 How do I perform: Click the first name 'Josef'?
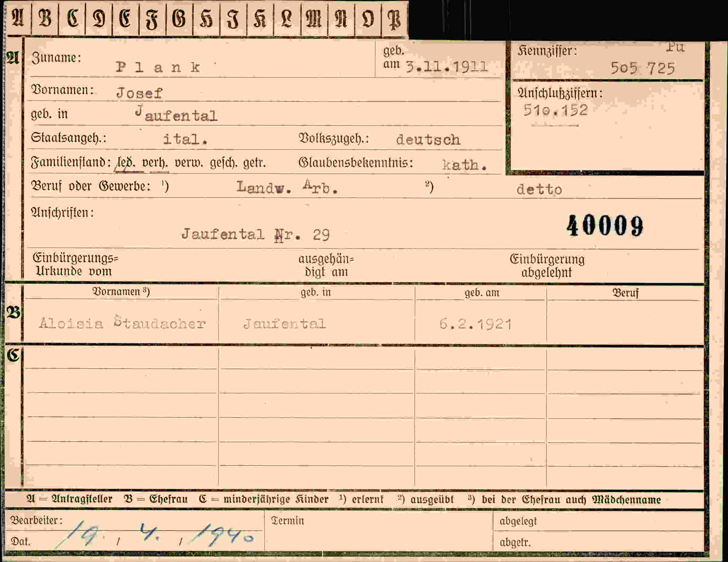139,93
